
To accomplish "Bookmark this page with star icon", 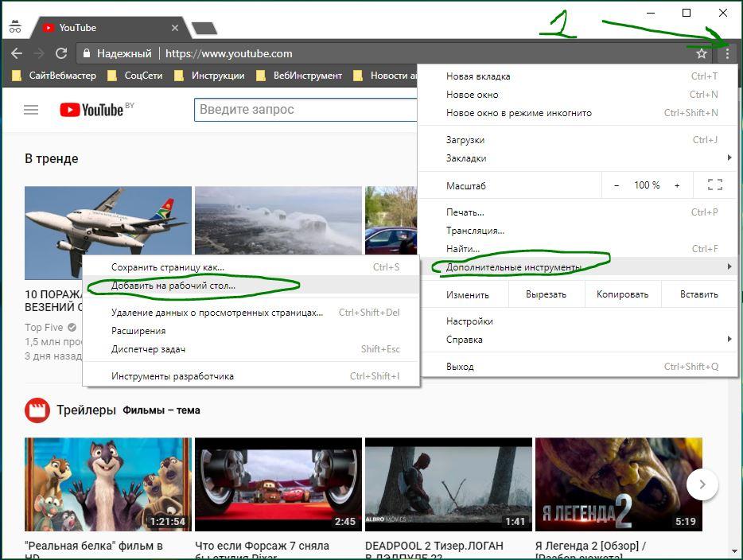I will click(702, 53).
